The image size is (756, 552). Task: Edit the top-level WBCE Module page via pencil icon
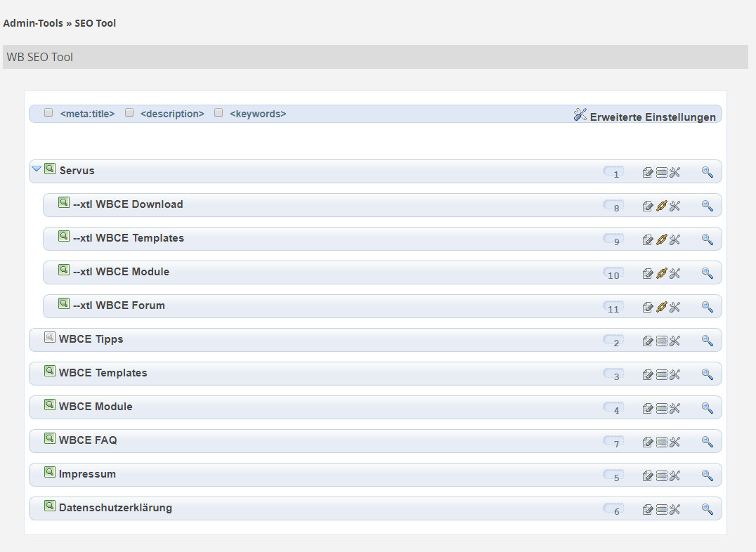(648, 408)
